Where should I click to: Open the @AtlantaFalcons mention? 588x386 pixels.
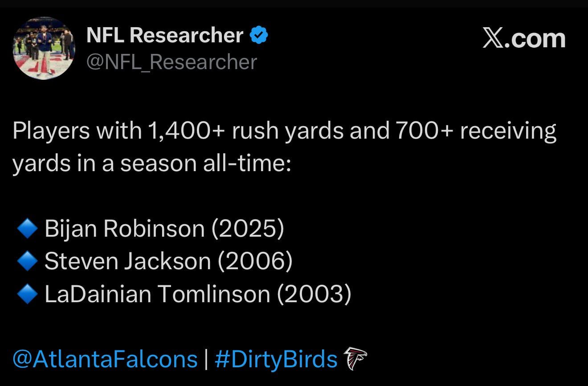pyautogui.click(x=105, y=359)
